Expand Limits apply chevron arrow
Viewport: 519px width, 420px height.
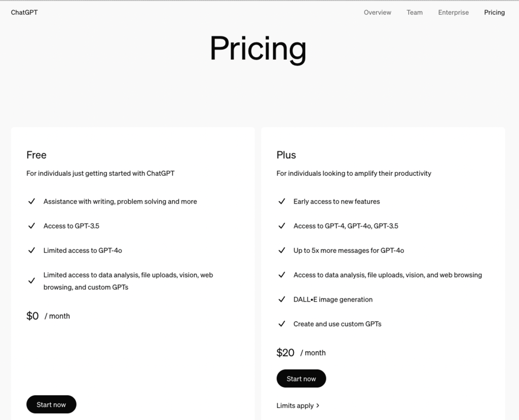coord(318,406)
